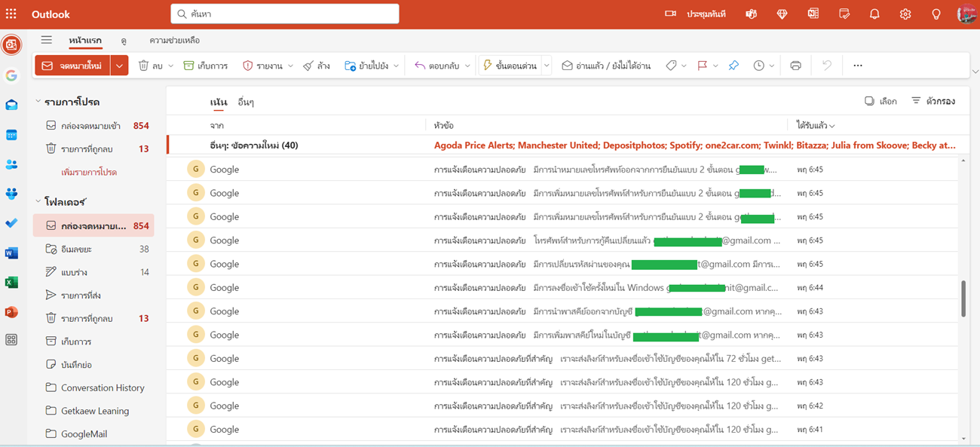Viewport: 980px width, 447px height.
Task: Open the แบบร่าง drafts folder
Action: click(93, 272)
